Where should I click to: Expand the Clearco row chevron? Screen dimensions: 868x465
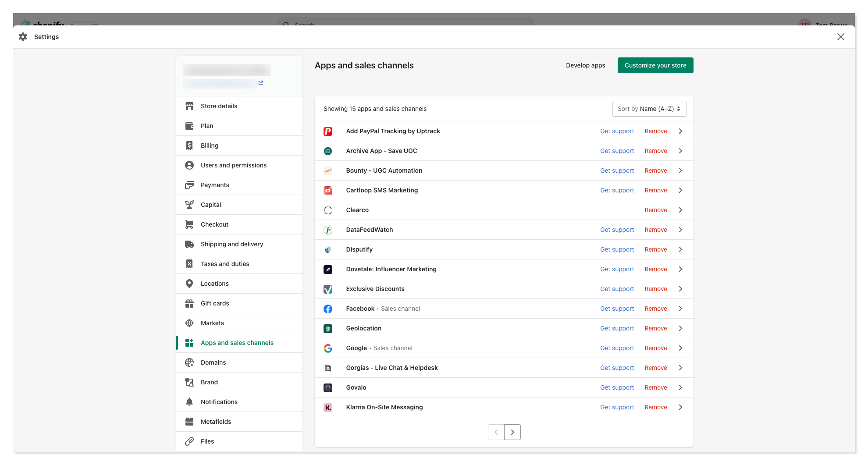pos(680,210)
